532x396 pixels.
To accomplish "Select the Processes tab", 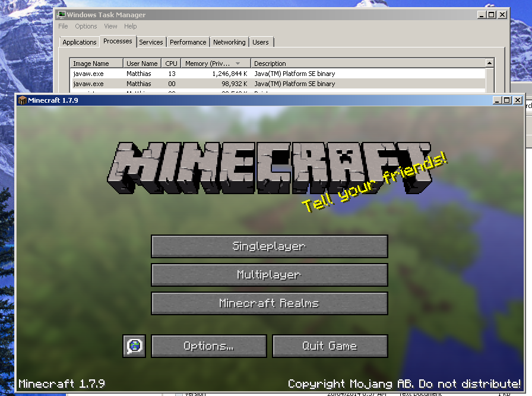I will click(x=118, y=41).
